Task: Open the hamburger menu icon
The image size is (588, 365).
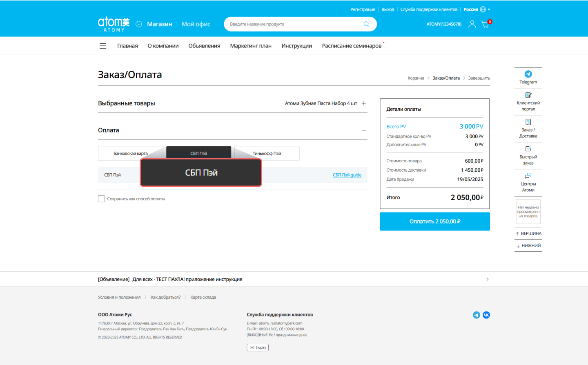Action: pyautogui.click(x=103, y=46)
